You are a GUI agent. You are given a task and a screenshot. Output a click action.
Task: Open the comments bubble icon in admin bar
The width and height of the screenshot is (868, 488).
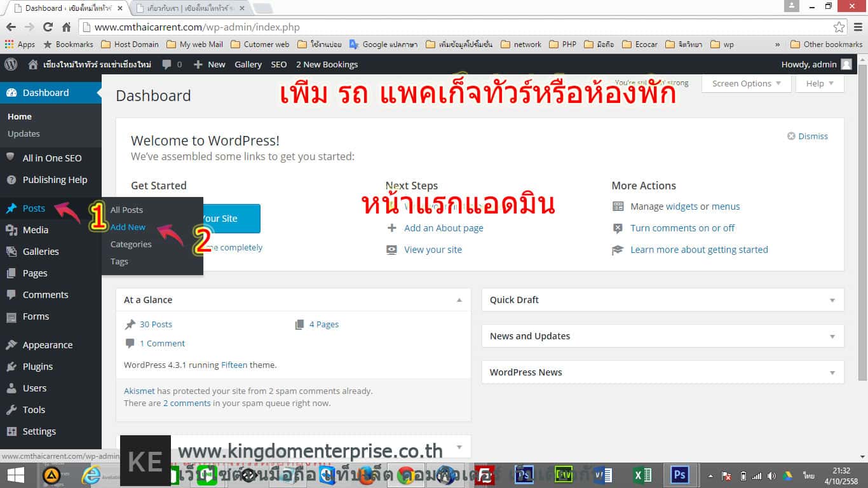167,64
